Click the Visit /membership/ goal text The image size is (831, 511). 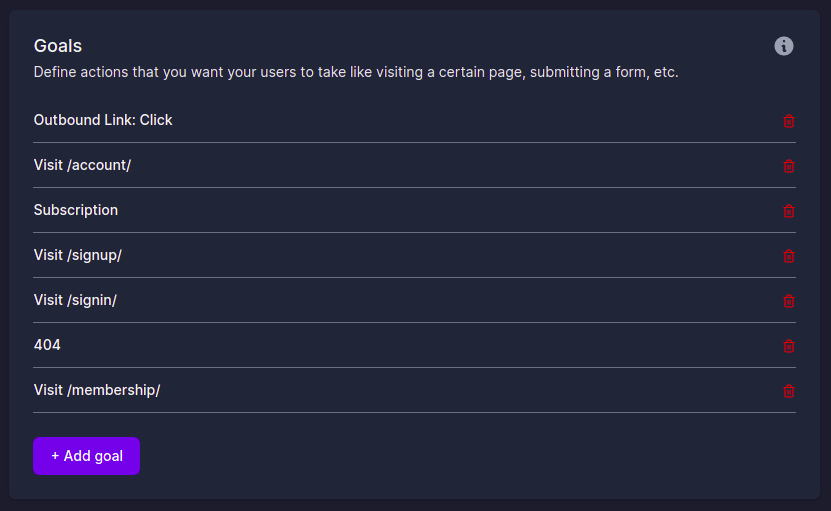(x=97, y=390)
